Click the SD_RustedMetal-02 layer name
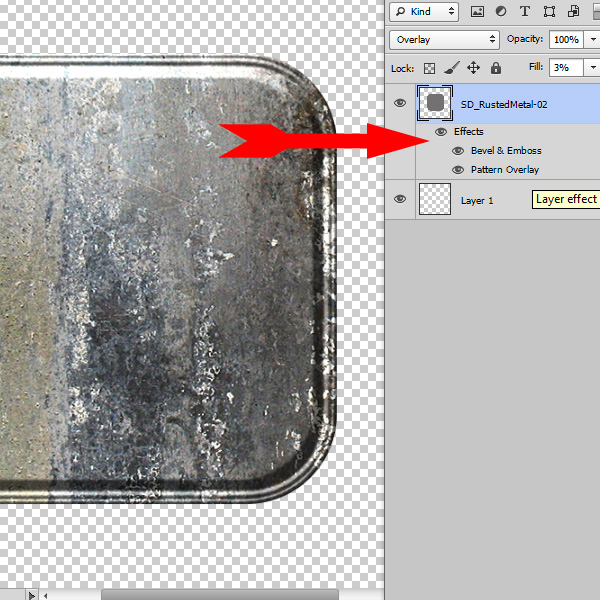The image size is (600, 600). coord(504,104)
